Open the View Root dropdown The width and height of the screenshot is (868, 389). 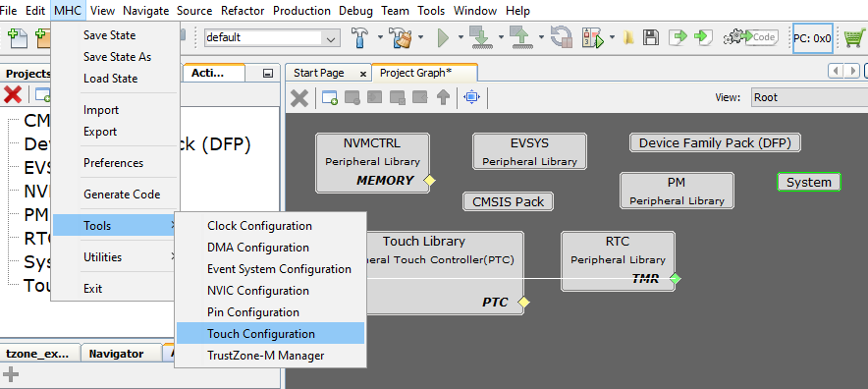[x=809, y=97]
